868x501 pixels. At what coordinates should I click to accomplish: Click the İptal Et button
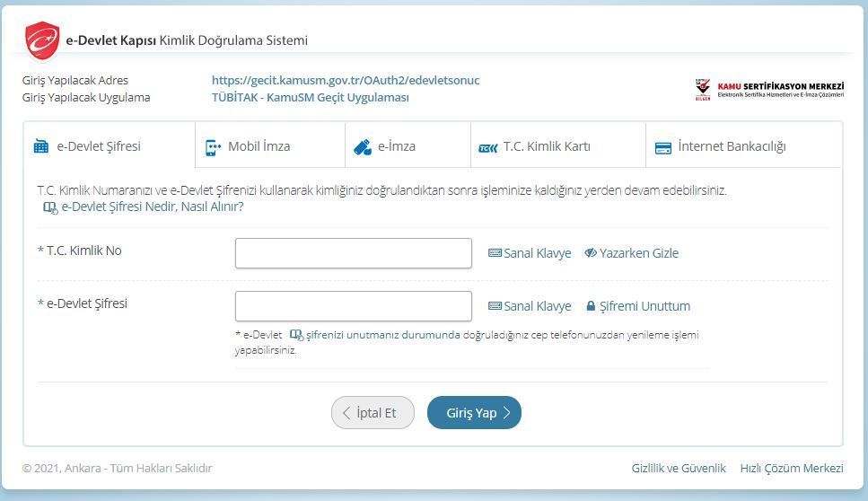[x=373, y=412]
